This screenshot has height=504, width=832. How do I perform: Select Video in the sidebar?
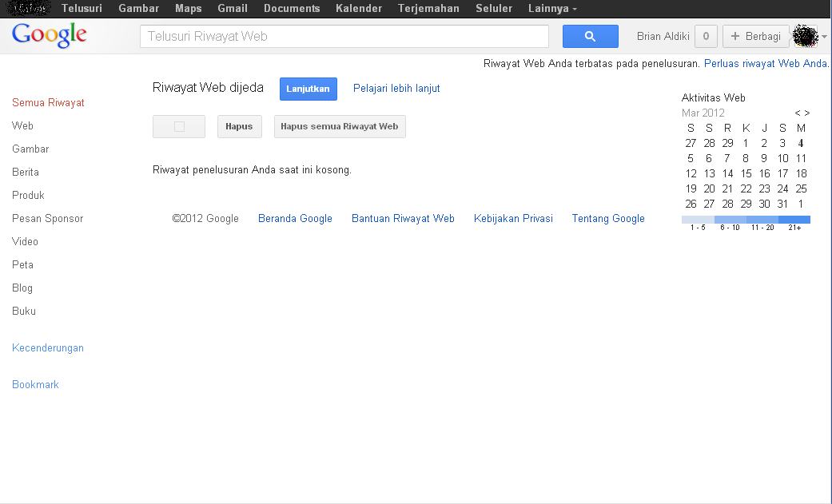[25, 241]
